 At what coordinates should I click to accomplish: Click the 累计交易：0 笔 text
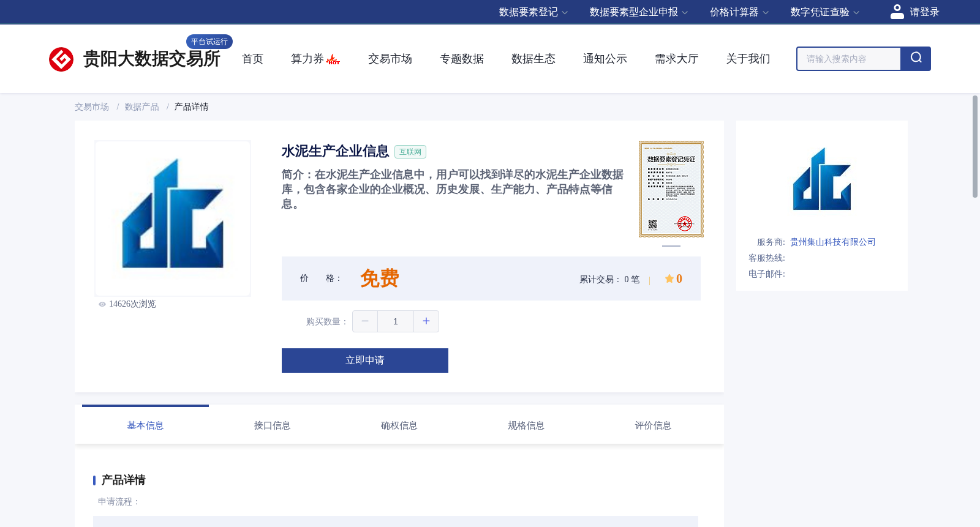[609, 279]
